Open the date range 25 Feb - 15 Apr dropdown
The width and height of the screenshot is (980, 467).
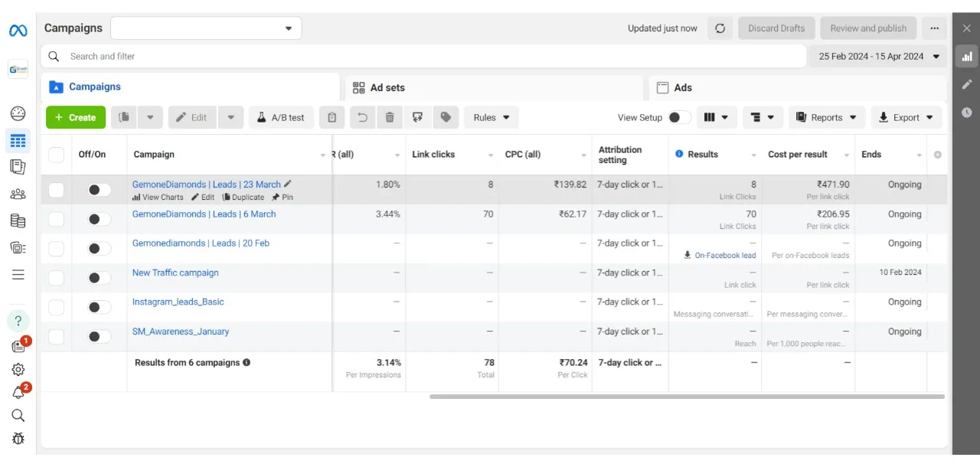pos(880,56)
